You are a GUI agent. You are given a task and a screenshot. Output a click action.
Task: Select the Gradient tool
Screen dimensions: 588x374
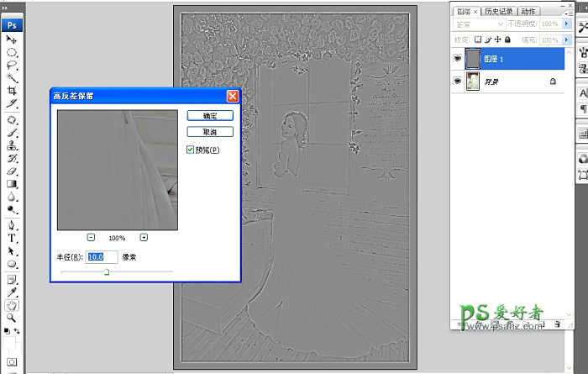click(13, 184)
